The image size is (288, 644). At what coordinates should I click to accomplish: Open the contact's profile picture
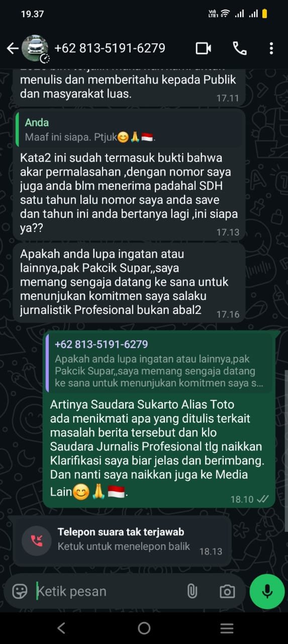coord(35,48)
